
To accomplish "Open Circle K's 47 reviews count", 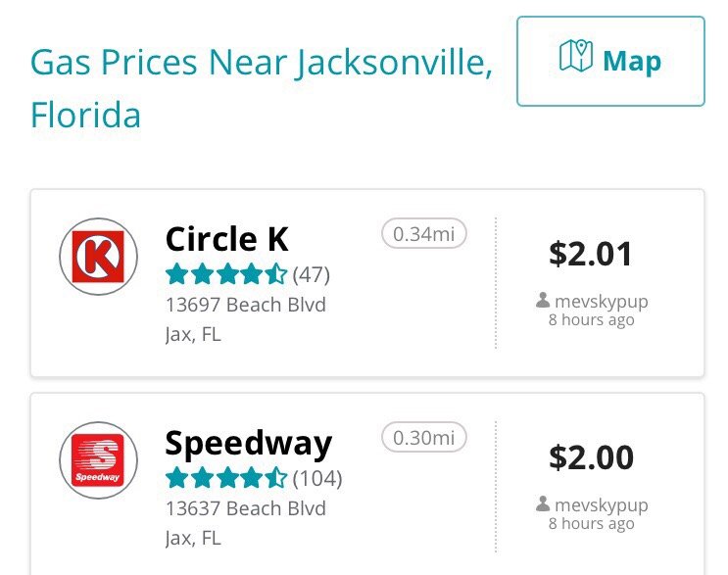I will point(311,274).
